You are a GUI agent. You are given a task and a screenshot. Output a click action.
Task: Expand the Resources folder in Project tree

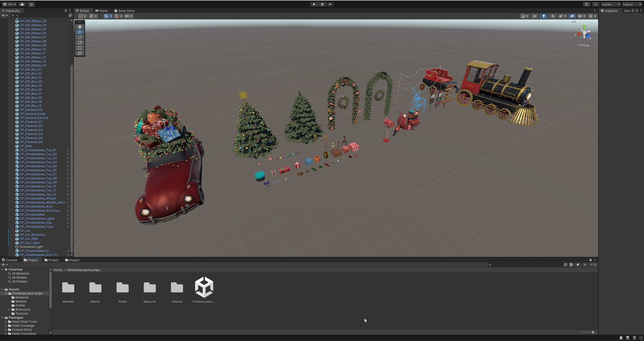coord(9,310)
